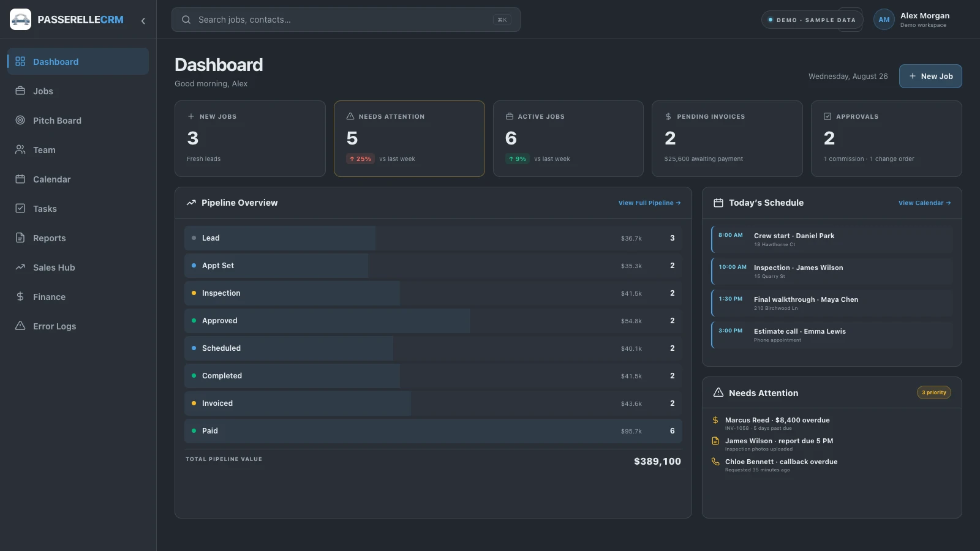This screenshot has width=980, height=551.
Task: Select Team in the sidebar
Action: [78, 149]
